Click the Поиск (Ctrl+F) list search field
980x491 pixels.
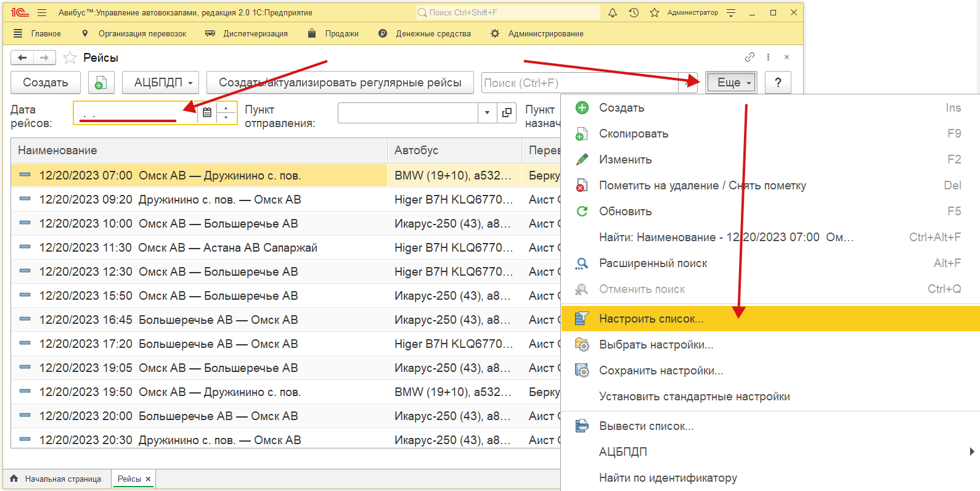579,83
